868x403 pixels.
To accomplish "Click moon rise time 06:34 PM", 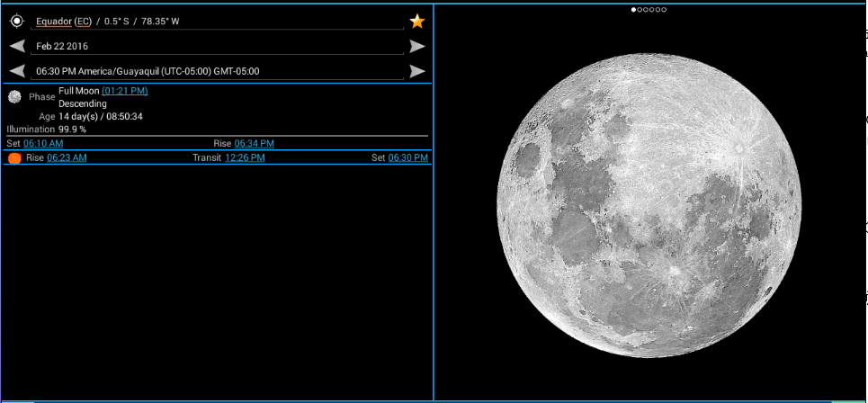I will tap(254, 143).
